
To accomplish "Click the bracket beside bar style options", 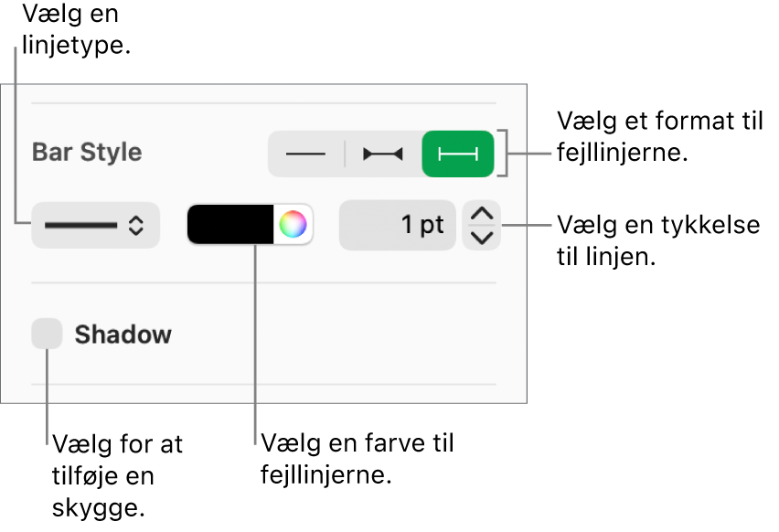I will click(x=503, y=153).
